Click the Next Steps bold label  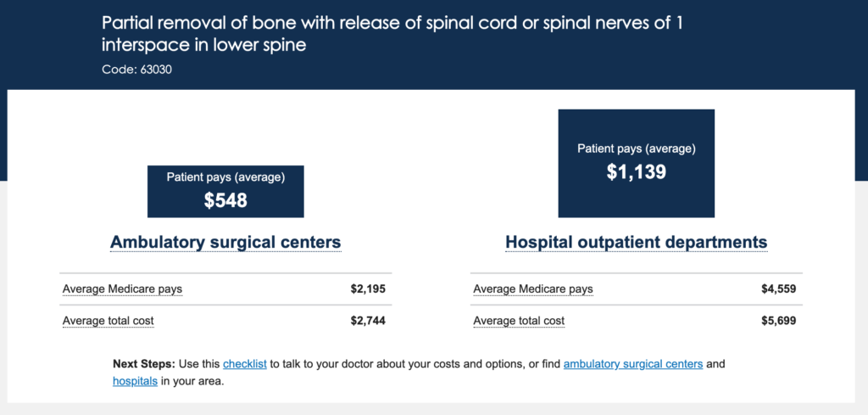[x=144, y=364]
